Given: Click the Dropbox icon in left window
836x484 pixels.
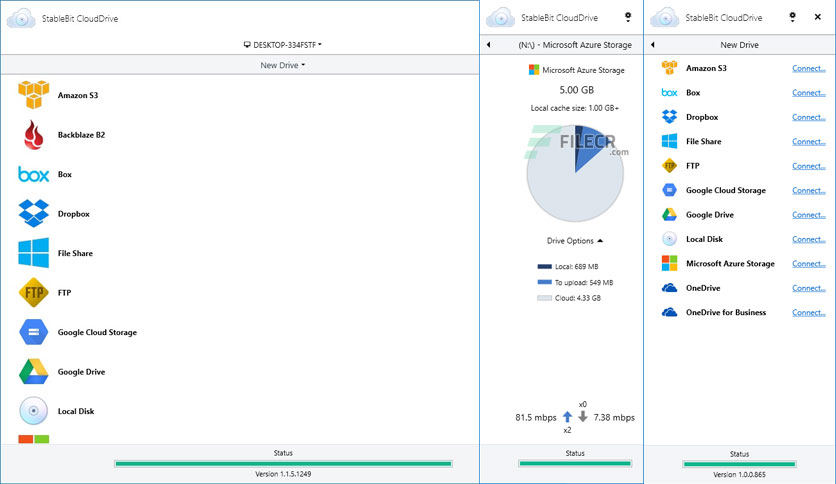Looking at the screenshot, I should (x=34, y=213).
